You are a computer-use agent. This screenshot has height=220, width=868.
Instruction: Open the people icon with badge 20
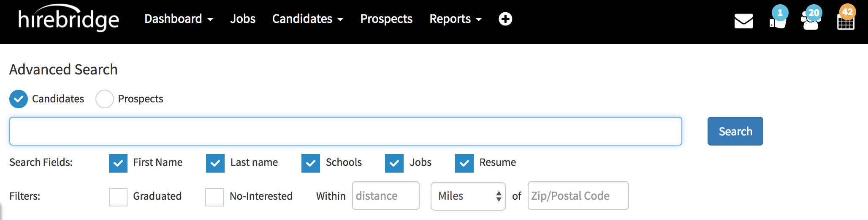[811, 21]
